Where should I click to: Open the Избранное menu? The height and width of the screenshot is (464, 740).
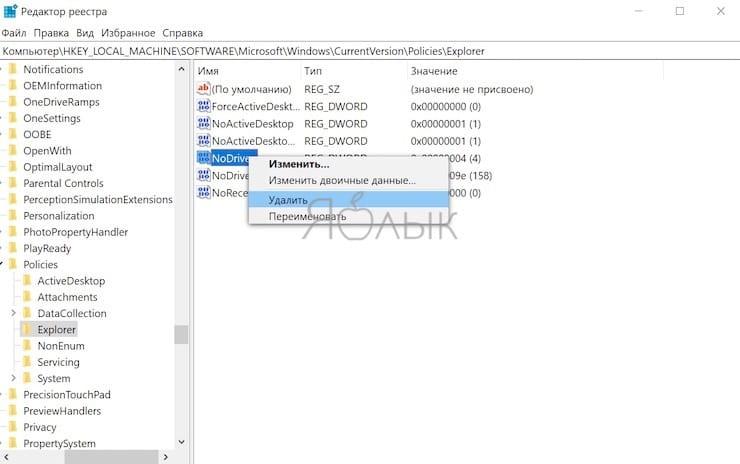pos(128,33)
